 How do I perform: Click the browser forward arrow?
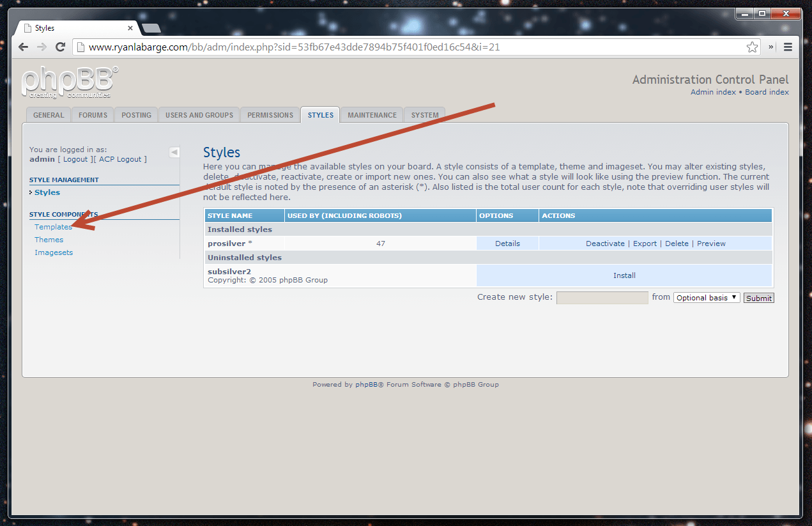42,47
